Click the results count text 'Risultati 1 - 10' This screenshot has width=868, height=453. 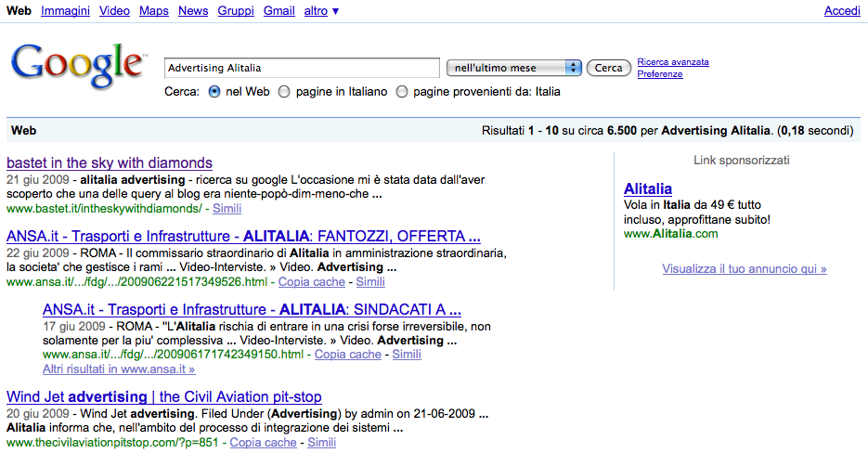pyautogui.click(x=520, y=131)
